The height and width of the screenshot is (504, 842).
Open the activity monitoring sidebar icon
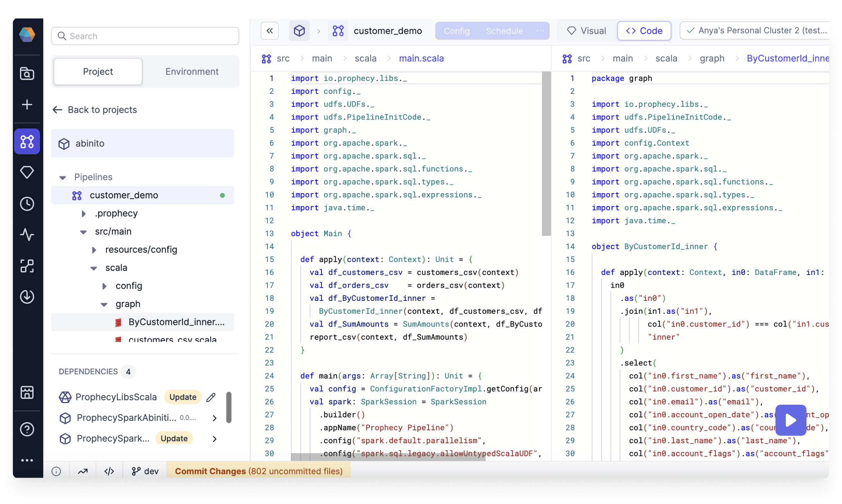(x=27, y=235)
